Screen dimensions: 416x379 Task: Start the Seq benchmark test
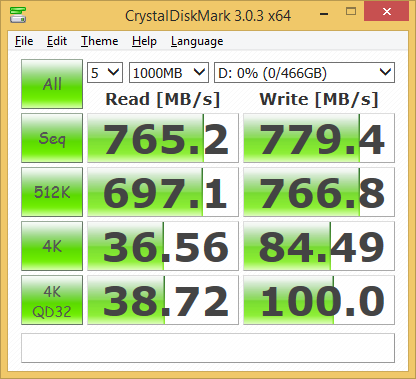(52, 138)
